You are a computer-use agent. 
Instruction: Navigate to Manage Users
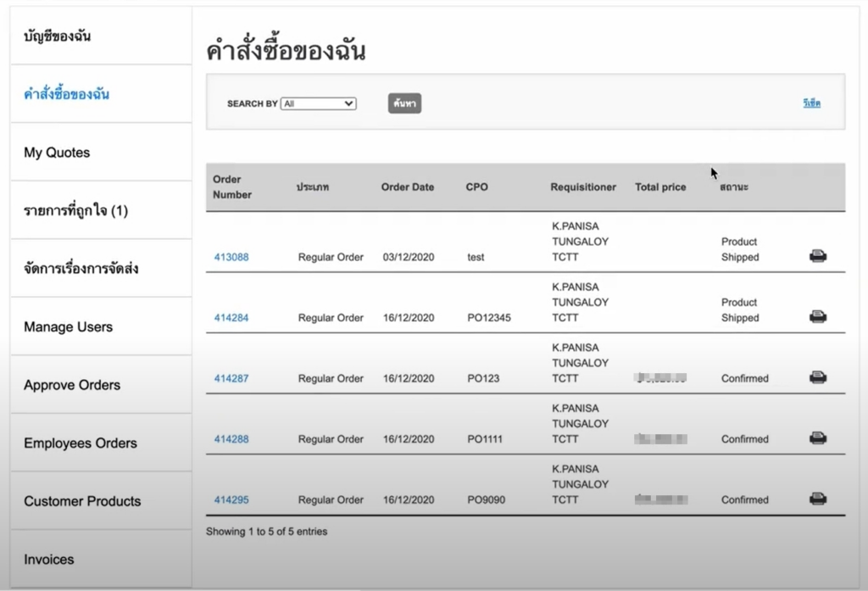(68, 326)
